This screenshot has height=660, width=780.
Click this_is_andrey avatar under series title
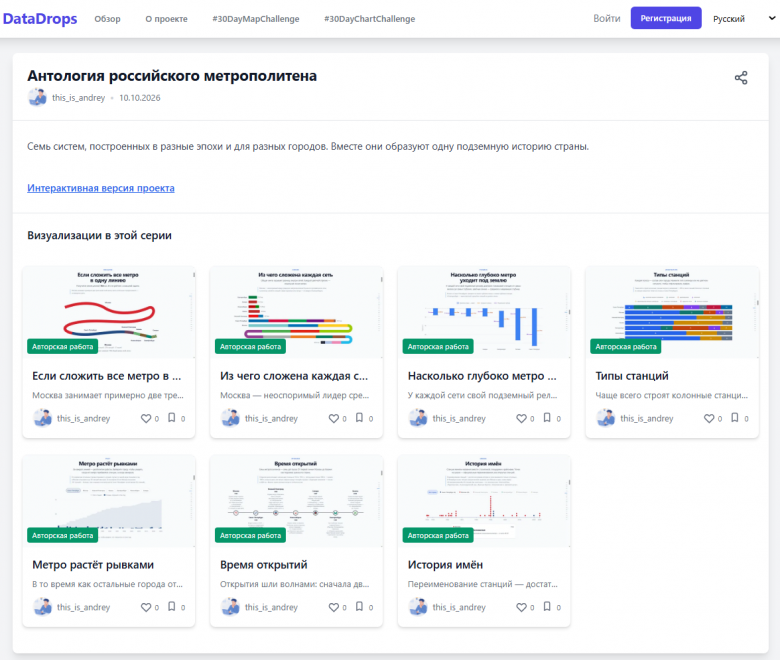[37, 97]
